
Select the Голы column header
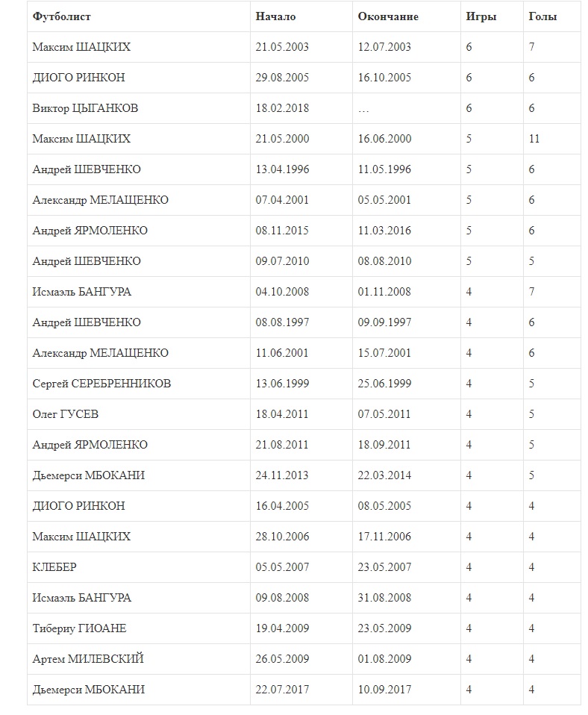click(x=542, y=16)
